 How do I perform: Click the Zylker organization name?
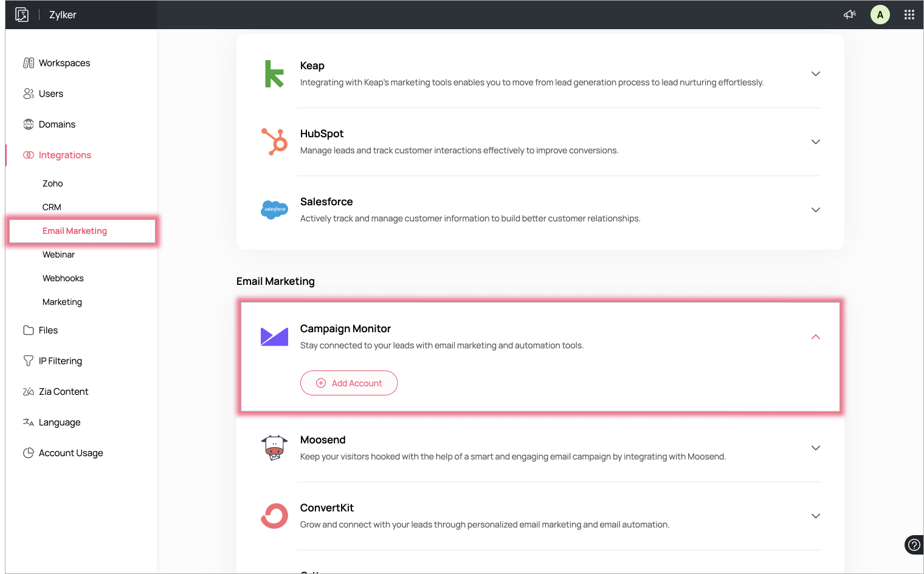[x=63, y=15]
